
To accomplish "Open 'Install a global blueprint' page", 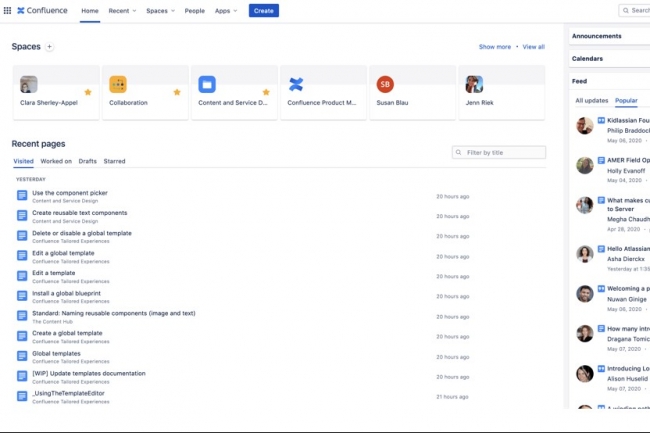I will [x=66, y=293].
